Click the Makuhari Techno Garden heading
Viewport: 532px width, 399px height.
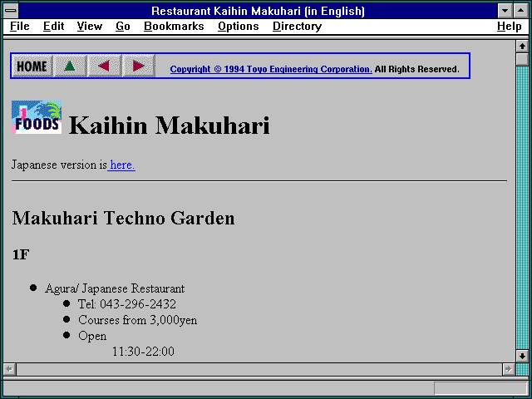pyautogui.click(x=124, y=218)
